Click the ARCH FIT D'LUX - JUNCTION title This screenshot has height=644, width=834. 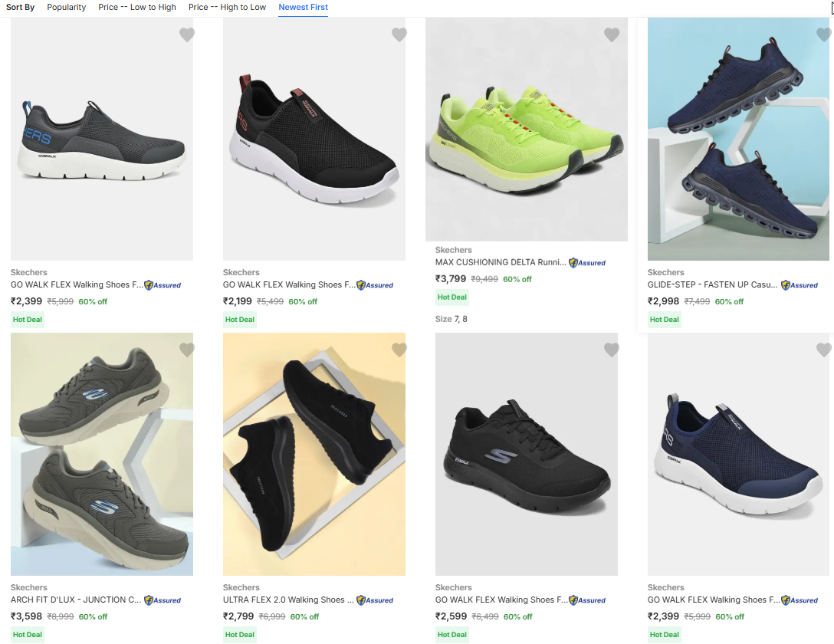pos(76,600)
